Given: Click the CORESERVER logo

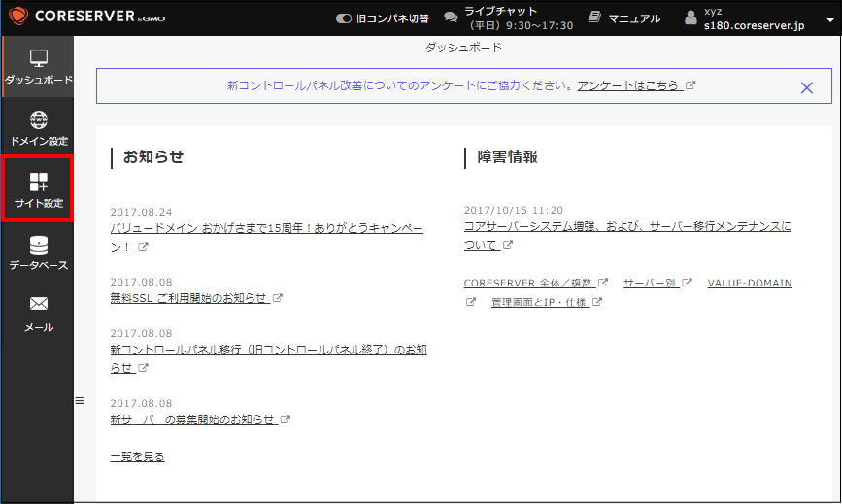Looking at the screenshot, I should click(87, 17).
